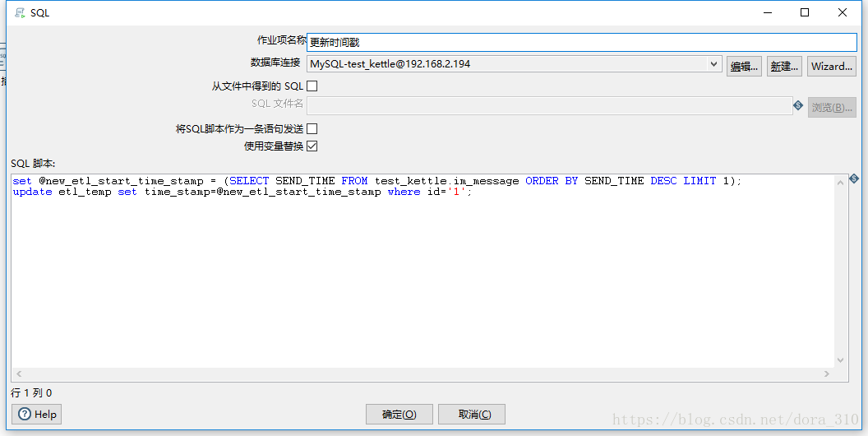The width and height of the screenshot is (868, 436).
Task: Maximize the SQL dialog window
Action: 805,12
